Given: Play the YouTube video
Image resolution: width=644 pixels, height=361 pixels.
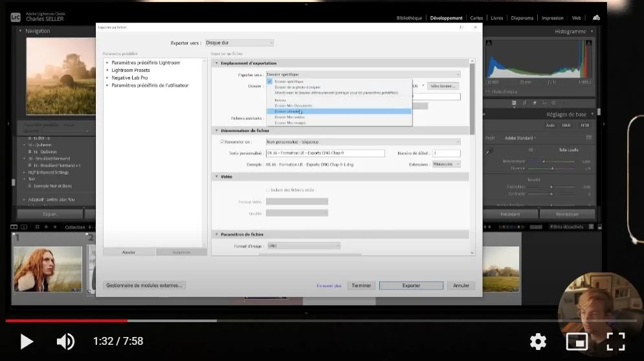Looking at the screenshot, I should pos(27,342).
